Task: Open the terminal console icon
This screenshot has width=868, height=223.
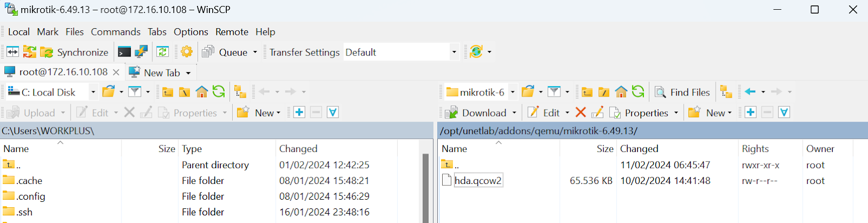Action: tap(124, 52)
